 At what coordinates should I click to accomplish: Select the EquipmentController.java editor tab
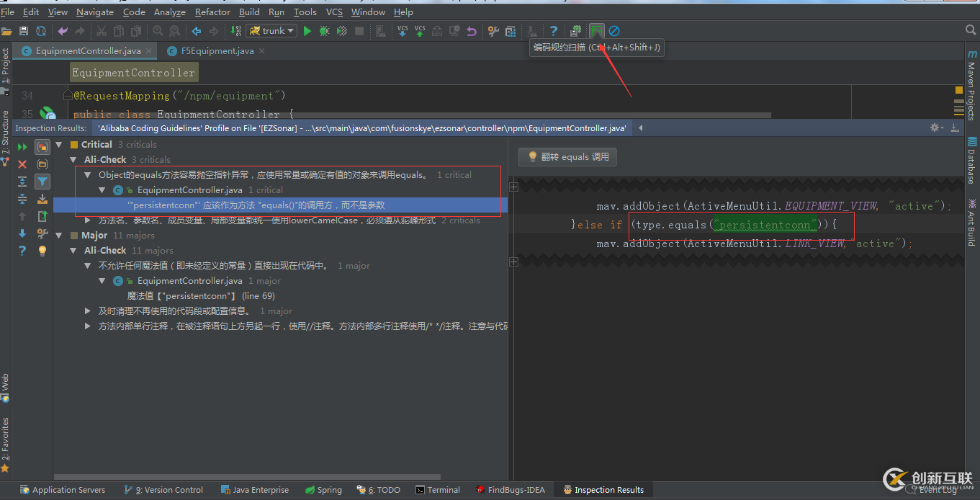tap(88, 51)
